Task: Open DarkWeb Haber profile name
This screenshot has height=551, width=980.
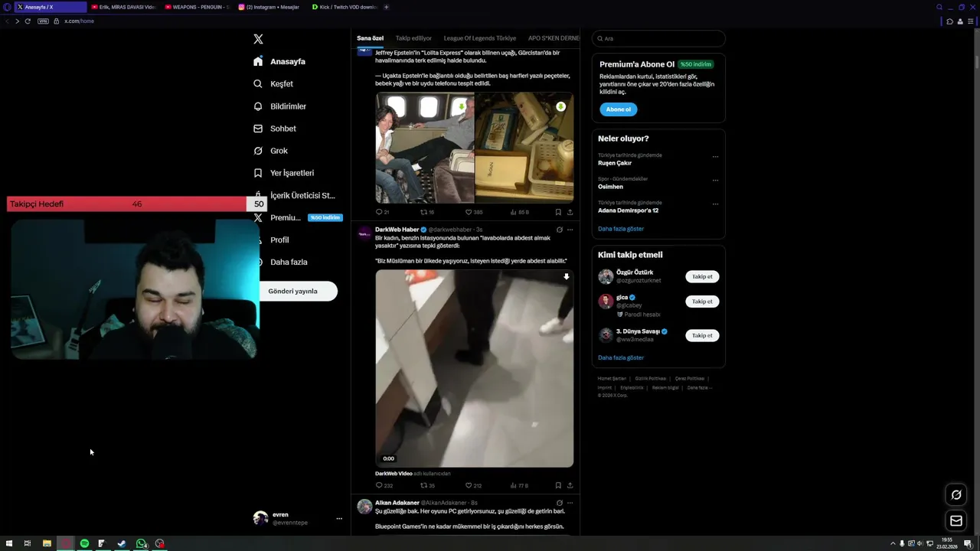Action: coord(397,230)
